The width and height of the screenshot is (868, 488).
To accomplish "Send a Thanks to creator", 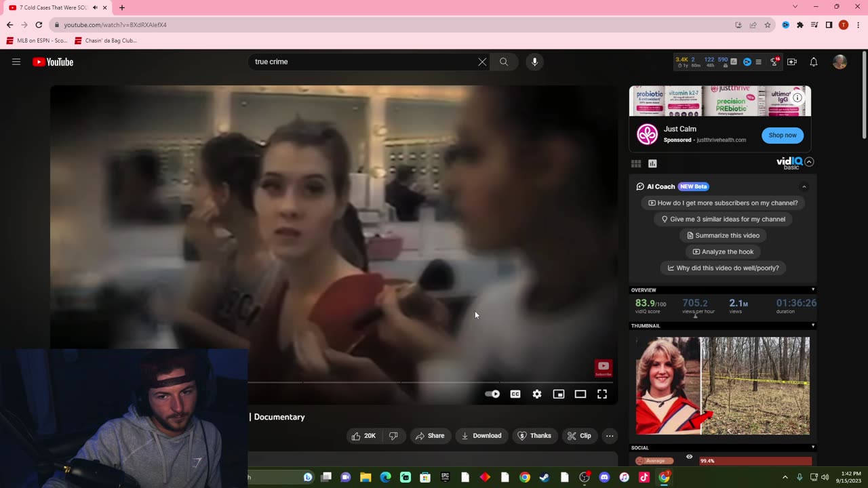I will tap(534, 436).
